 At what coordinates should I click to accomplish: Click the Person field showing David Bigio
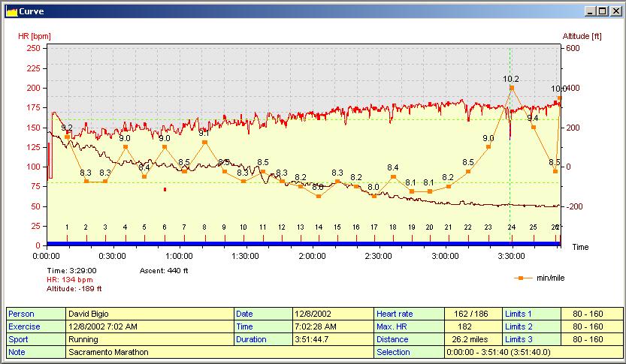pos(150,314)
